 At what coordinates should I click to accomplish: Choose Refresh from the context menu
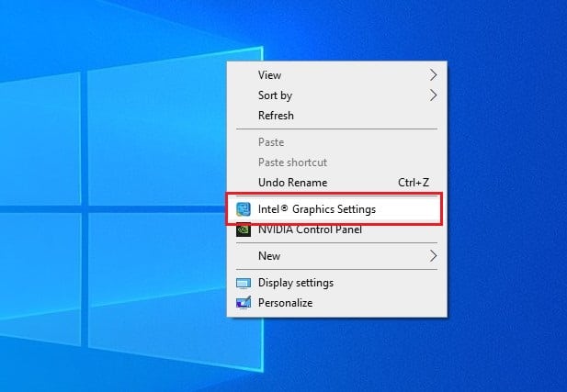pyautogui.click(x=336, y=116)
